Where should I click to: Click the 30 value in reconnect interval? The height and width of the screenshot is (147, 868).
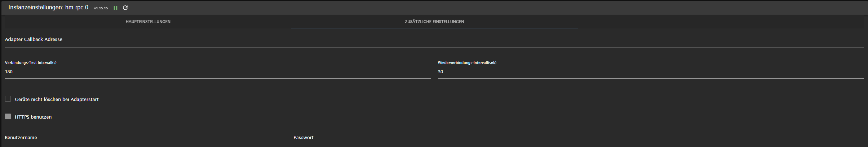coord(440,72)
